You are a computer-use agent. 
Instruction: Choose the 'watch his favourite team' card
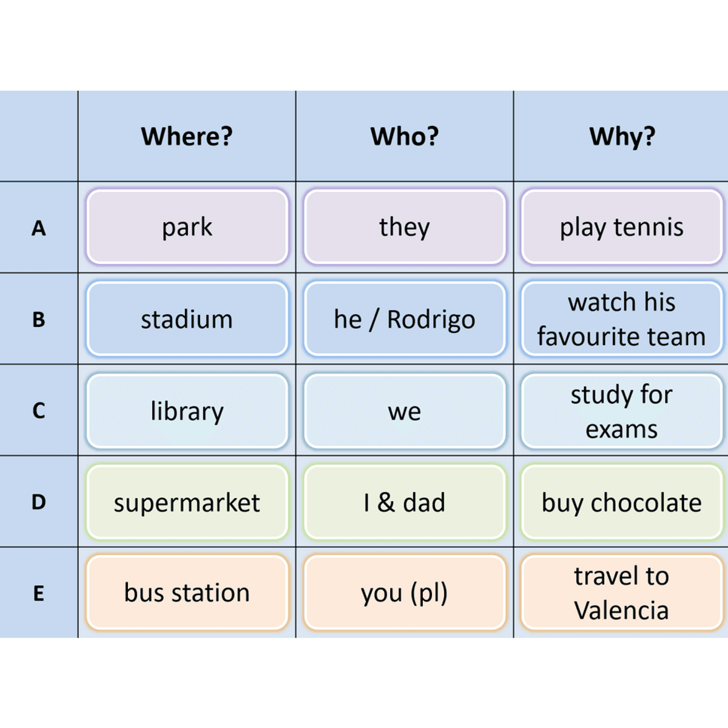(622, 318)
